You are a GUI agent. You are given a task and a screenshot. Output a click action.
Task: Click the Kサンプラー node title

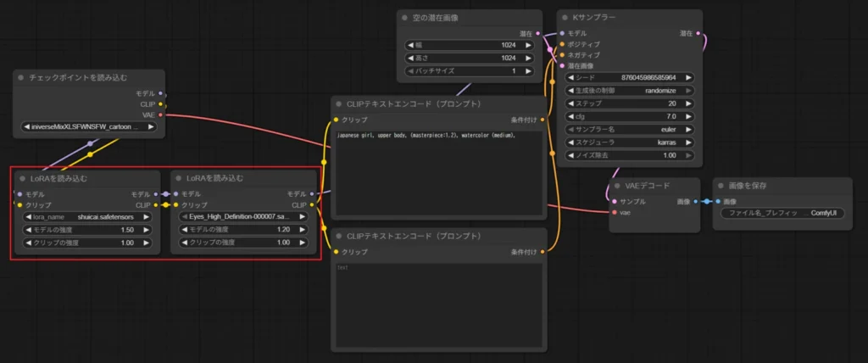[x=596, y=18]
